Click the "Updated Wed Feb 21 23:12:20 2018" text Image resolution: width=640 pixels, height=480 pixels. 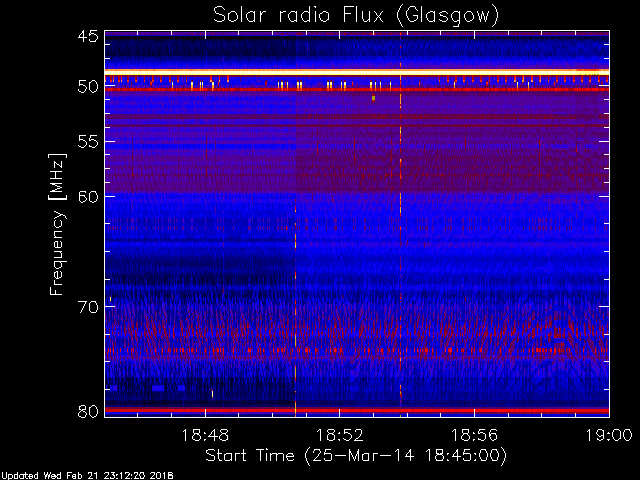click(x=87, y=476)
